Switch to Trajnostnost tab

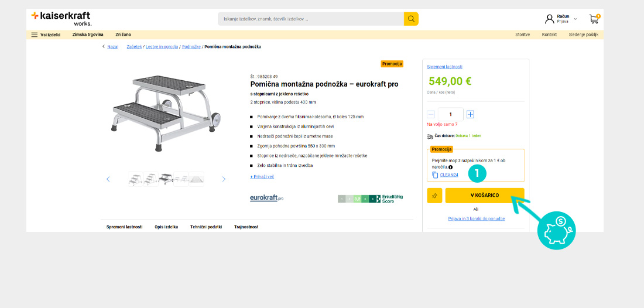coord(246,227)
